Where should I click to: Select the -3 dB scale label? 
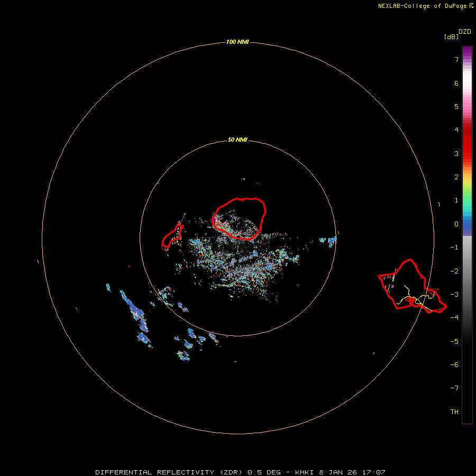tap(454, 295)
